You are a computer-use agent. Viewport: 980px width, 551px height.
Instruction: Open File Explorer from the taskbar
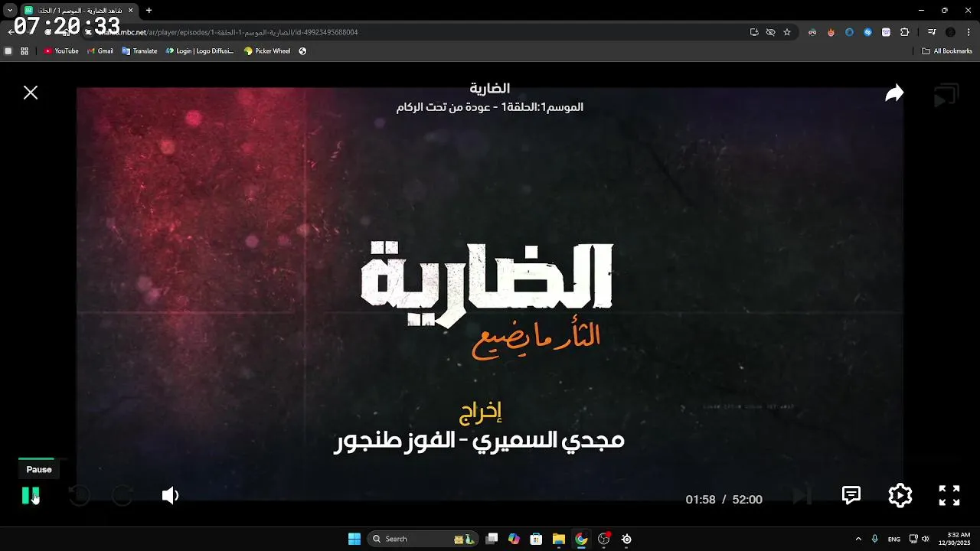tap(559, 539)
